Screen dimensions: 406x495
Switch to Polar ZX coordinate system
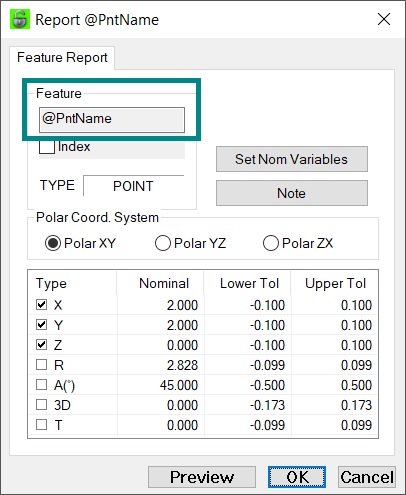tap(271, 243)
